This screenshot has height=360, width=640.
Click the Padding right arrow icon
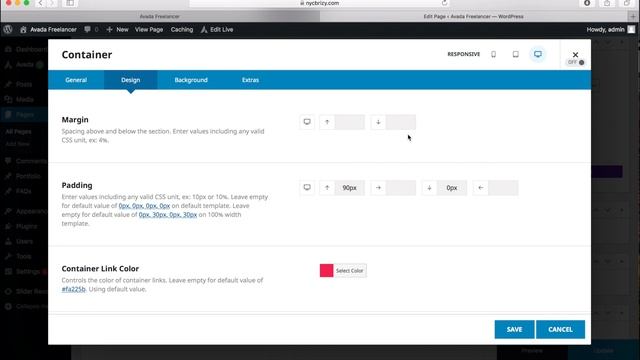coord(378,188)
